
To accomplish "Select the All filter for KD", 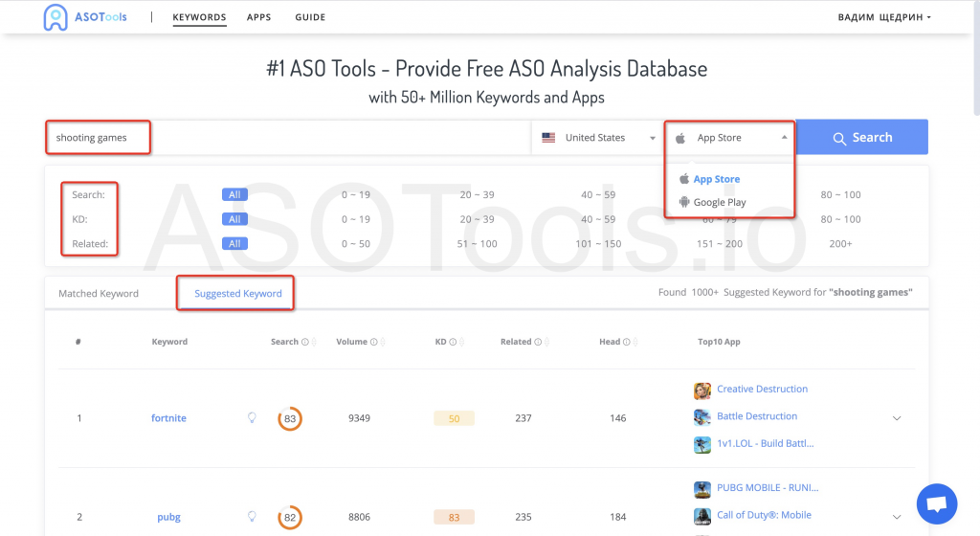I will pos(234,219).
